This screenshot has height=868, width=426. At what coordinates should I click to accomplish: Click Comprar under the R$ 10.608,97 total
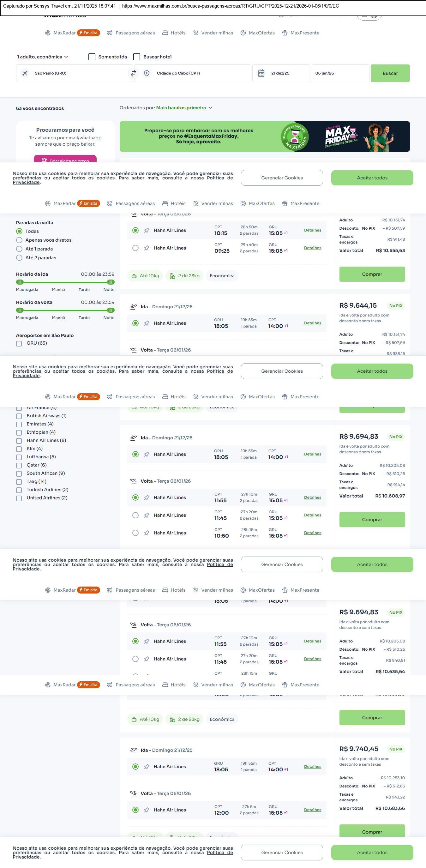[x=372, y=519]
